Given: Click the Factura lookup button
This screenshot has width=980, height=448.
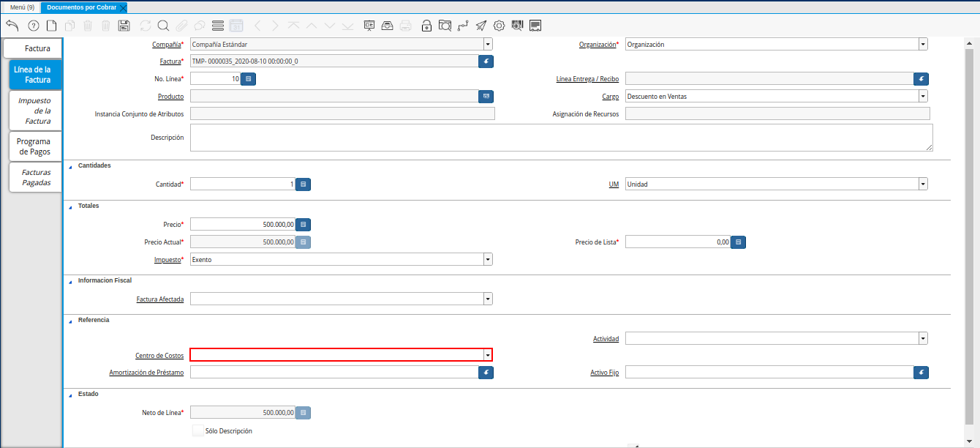Looking at the screenshot, I should (486, 61).
